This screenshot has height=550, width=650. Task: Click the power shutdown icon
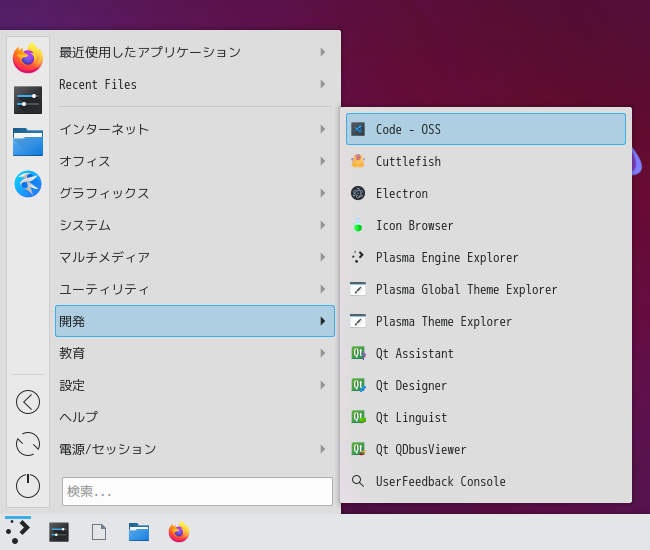(28, 486)
